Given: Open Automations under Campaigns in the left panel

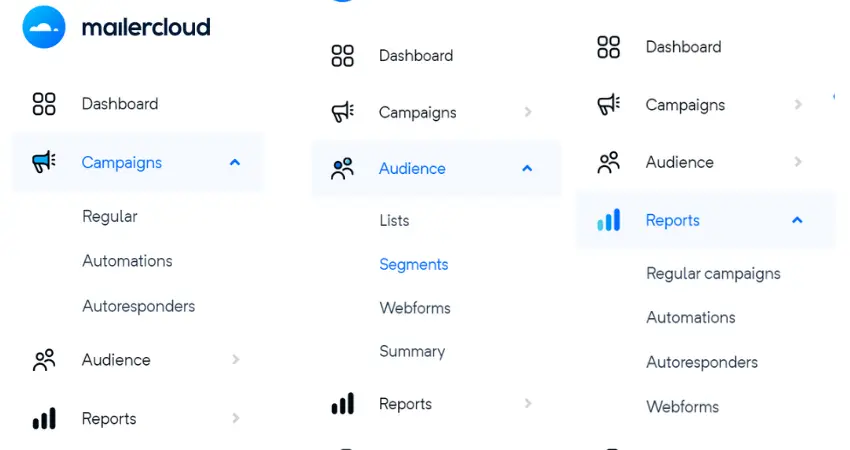Looking at the screenshot, I should pos(127,261).
